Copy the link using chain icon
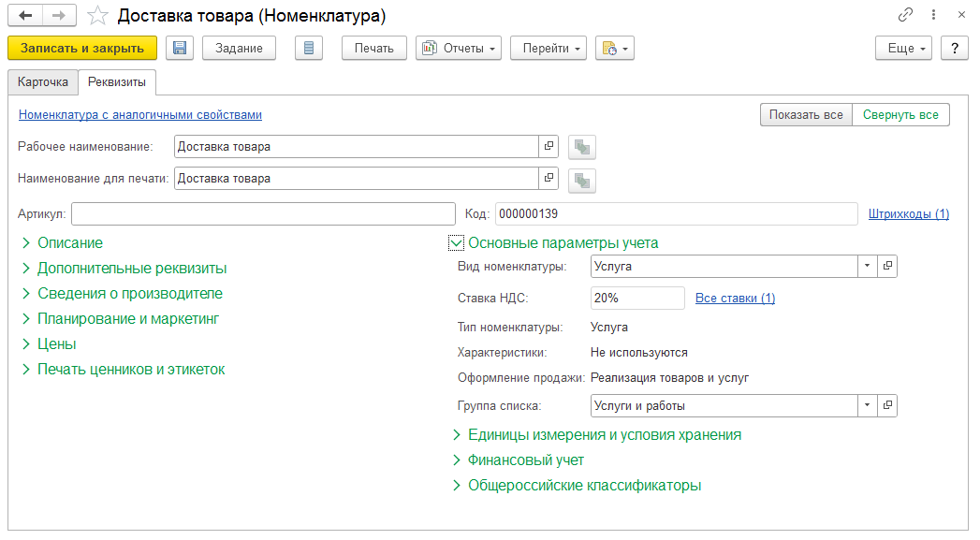The height and width of the screenshot is (540, 980). pos(905,16)
